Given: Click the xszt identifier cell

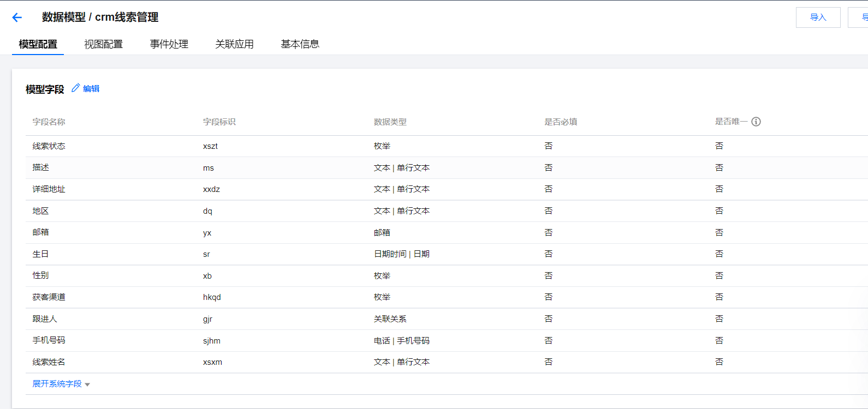Looking at the screenshot, I should point(210,146).
